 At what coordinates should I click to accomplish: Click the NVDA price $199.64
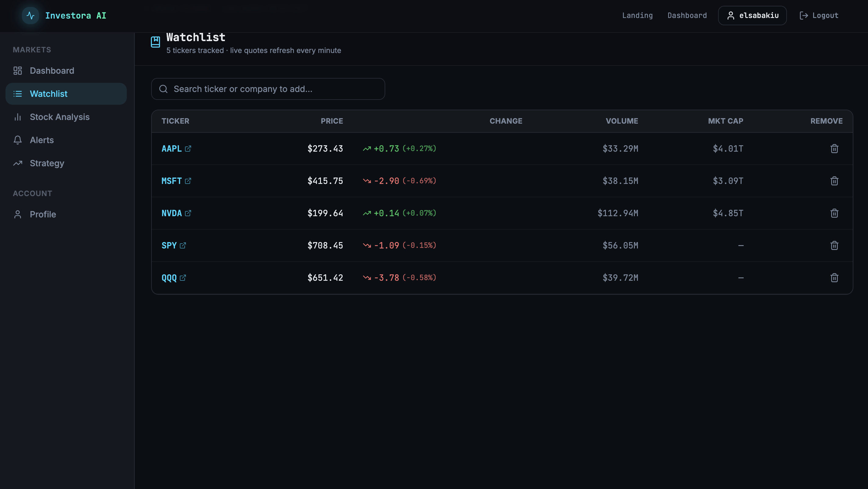(325, 213)
